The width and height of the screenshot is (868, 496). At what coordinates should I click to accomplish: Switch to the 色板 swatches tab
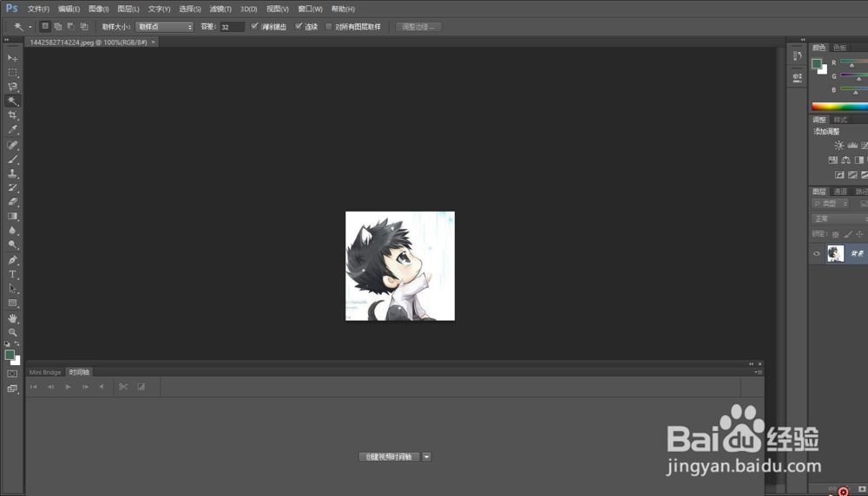coord(839,48)
